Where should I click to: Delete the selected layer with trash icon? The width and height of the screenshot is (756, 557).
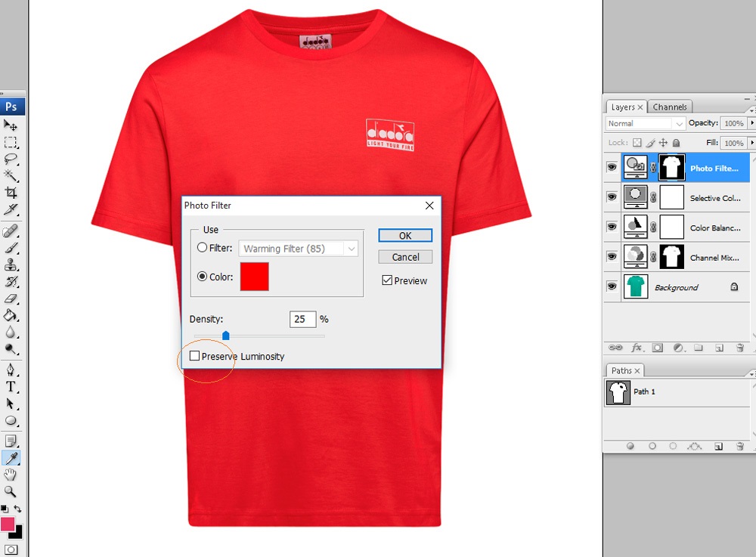pos(739,348)
